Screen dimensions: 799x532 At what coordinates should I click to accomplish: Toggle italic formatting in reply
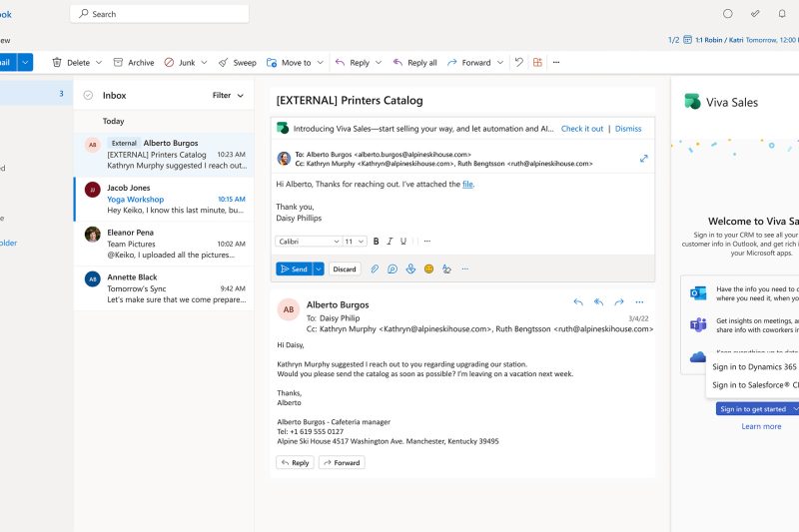390,242
